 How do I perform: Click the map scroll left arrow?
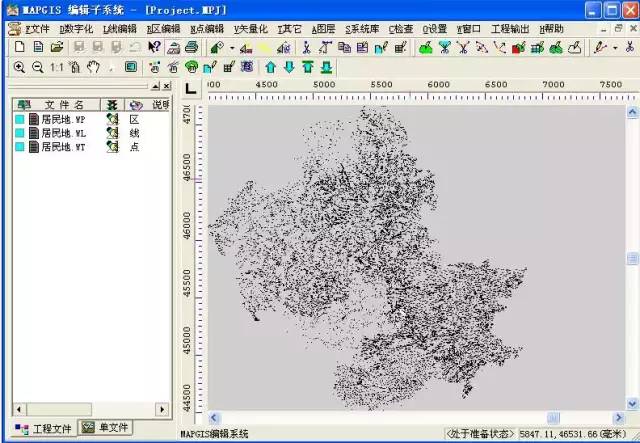(x=214, y=418)
